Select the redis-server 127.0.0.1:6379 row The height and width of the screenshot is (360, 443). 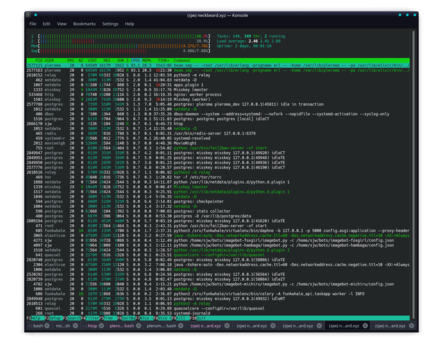218,133
